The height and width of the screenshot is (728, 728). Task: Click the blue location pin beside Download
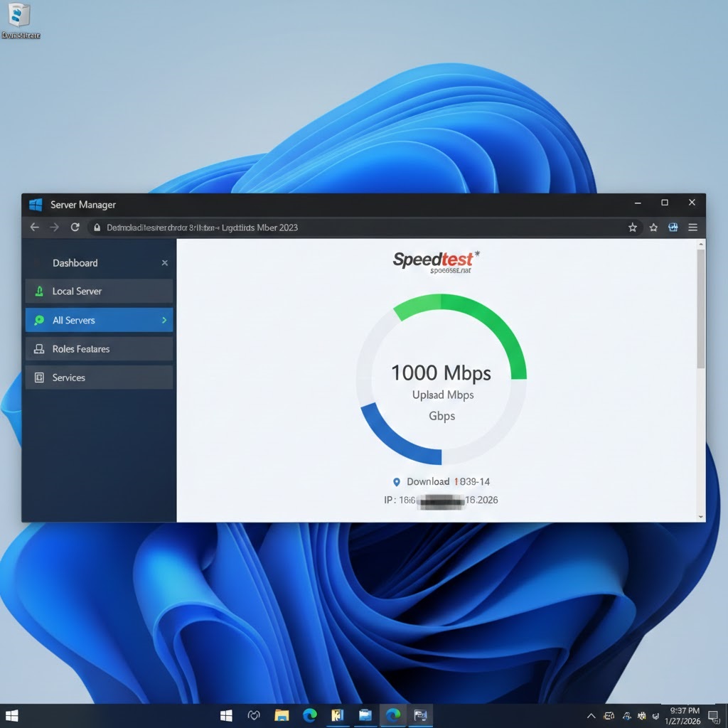[x=397, y=482]
